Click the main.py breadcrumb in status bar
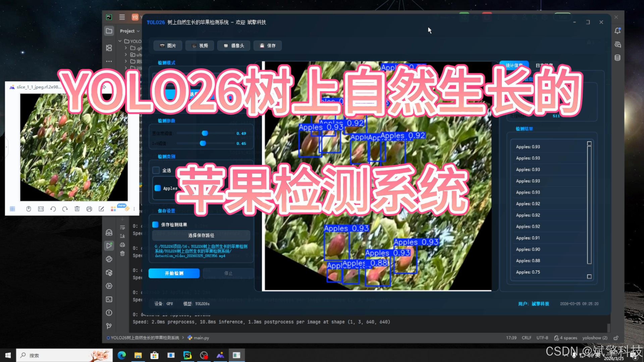644x362 pixels. pyautogui.click(x=198, y=338)
